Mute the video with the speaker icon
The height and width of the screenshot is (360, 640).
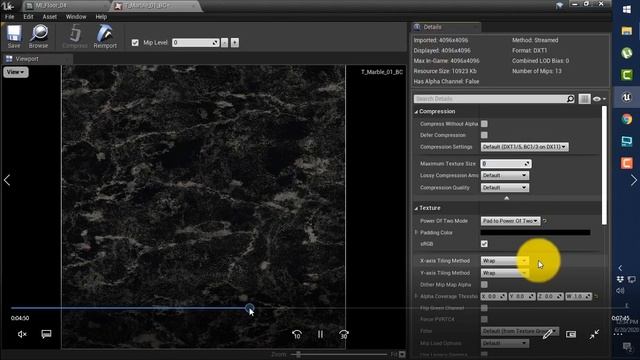(x=22, y=334)
